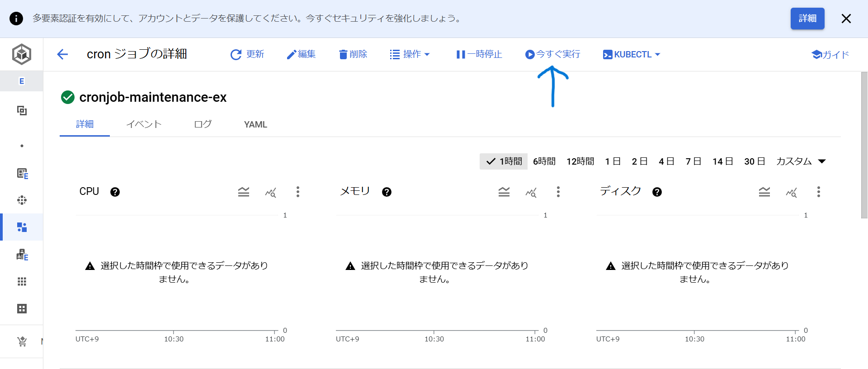The height and width of the screenshot is (369, 868).
Task: Click the green status check icon
Action: click(x=68, y=97)
